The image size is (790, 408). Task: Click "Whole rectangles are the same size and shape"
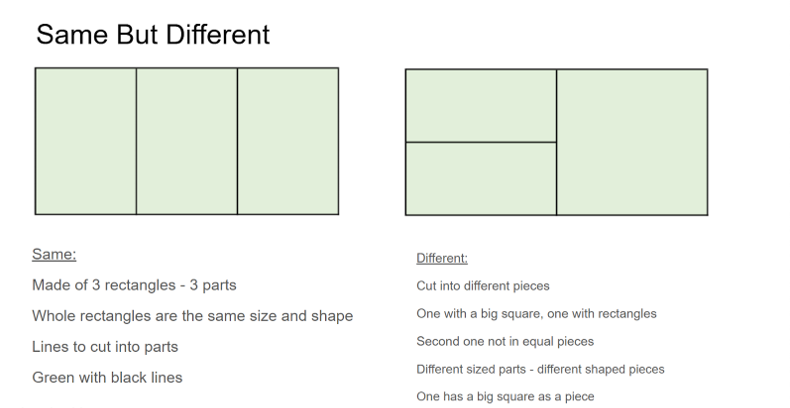click(x=192, y=316)
